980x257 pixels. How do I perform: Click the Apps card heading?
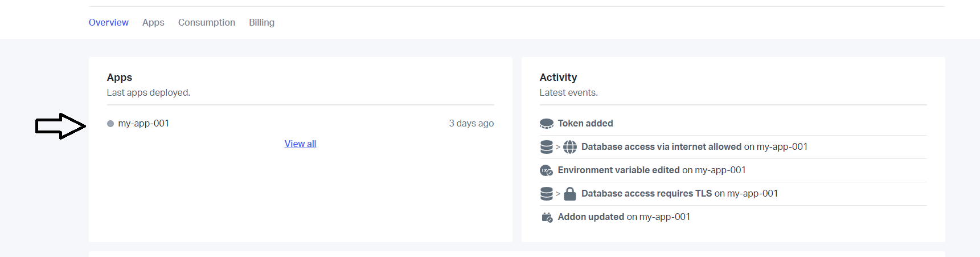pos(120,77)
